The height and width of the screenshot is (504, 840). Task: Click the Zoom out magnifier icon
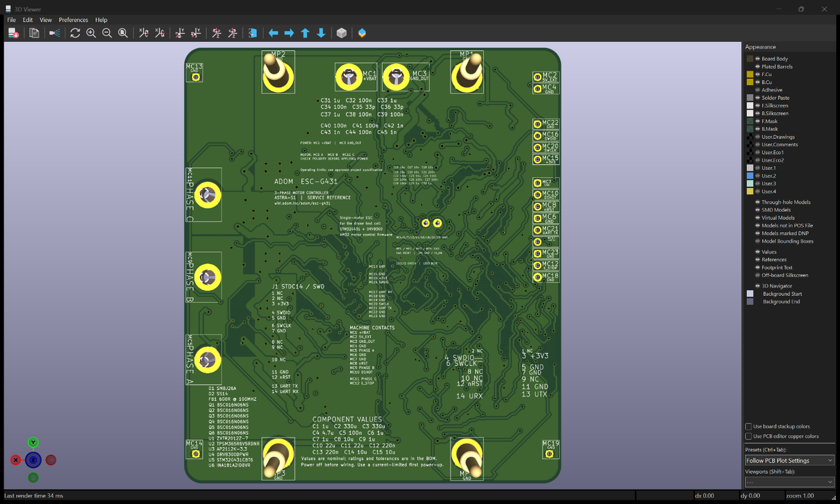[x=107, y=33]
